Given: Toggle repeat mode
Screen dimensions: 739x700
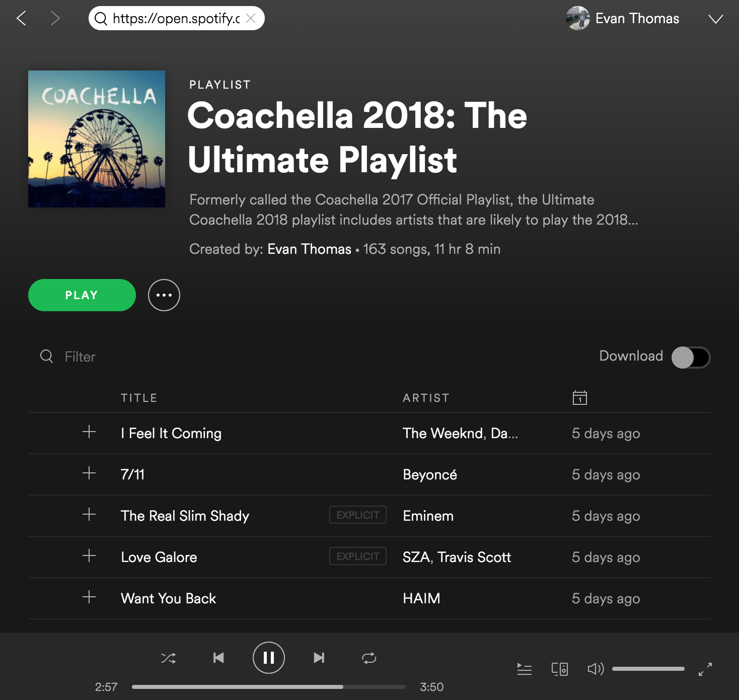Looking at the screenshot, I should (369, 658).
